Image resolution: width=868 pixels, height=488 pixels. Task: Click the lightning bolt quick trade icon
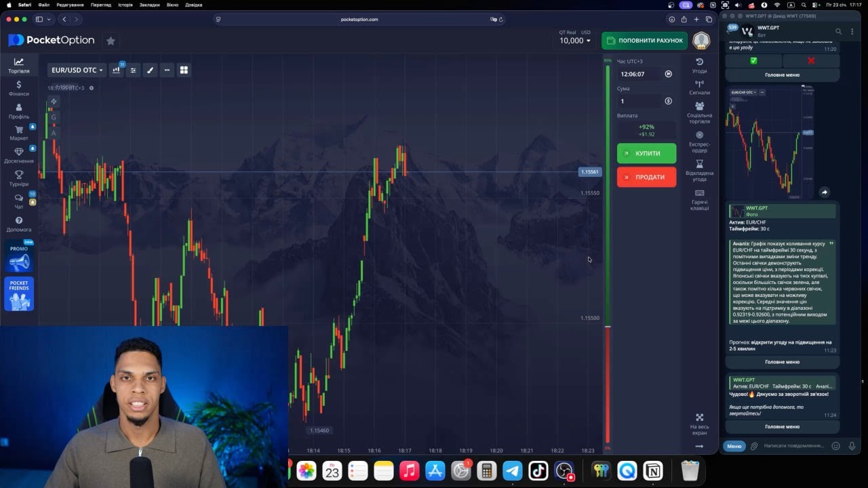54,102
